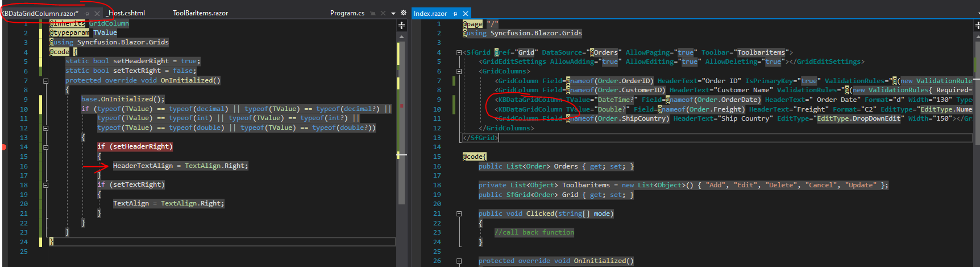This screenshot has width=980, height=267.
Task: Switch to the Program.cs tab
Action: point(347,13)
